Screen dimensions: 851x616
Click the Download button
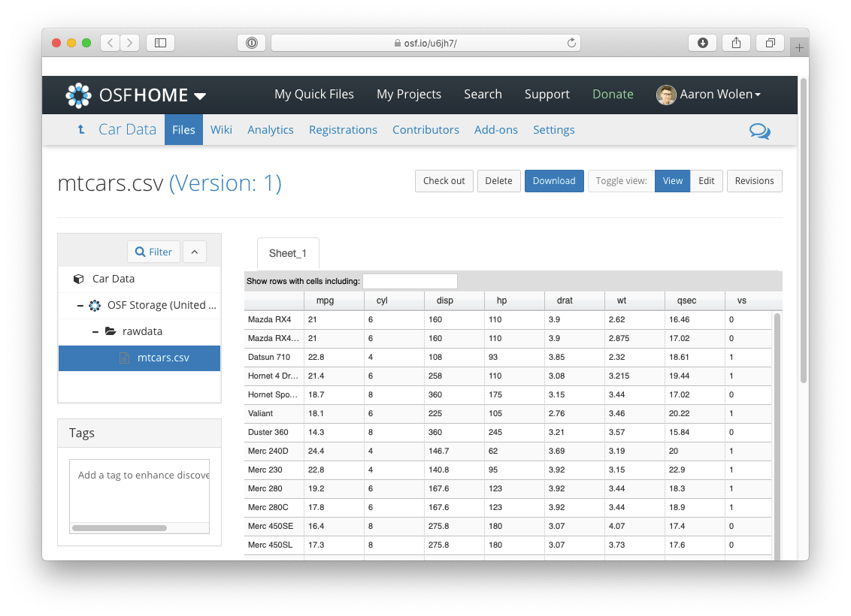tap(554, 180)
